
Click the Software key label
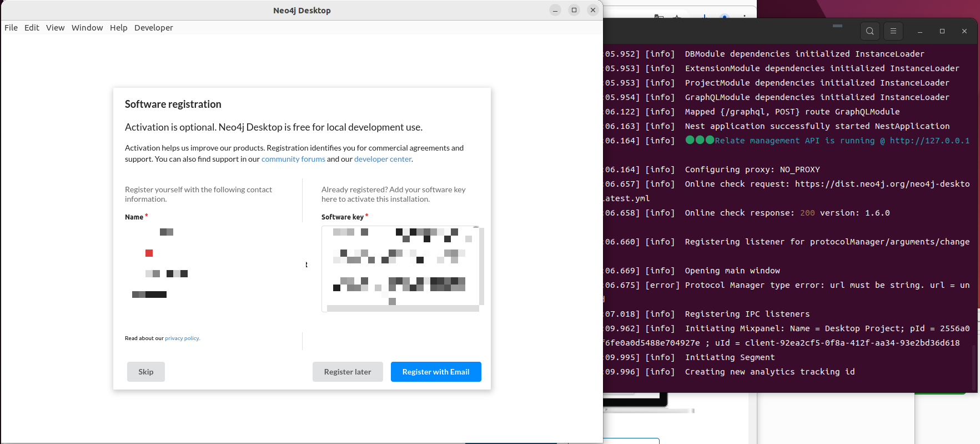pos(343,217)
